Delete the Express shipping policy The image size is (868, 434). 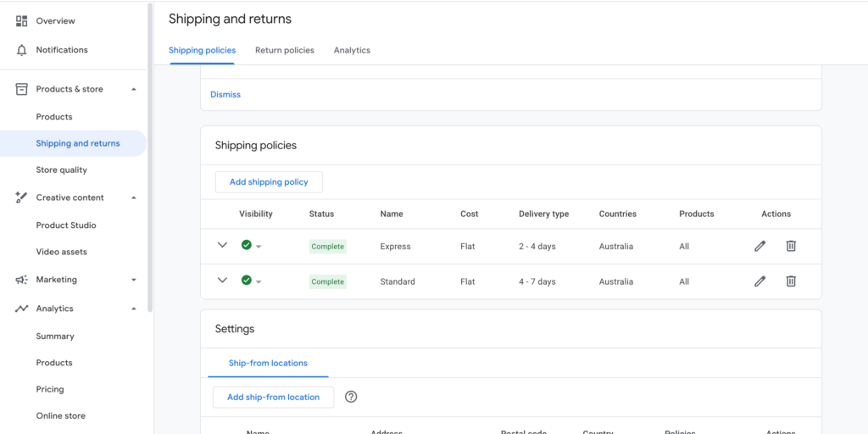tap(791, 246)
